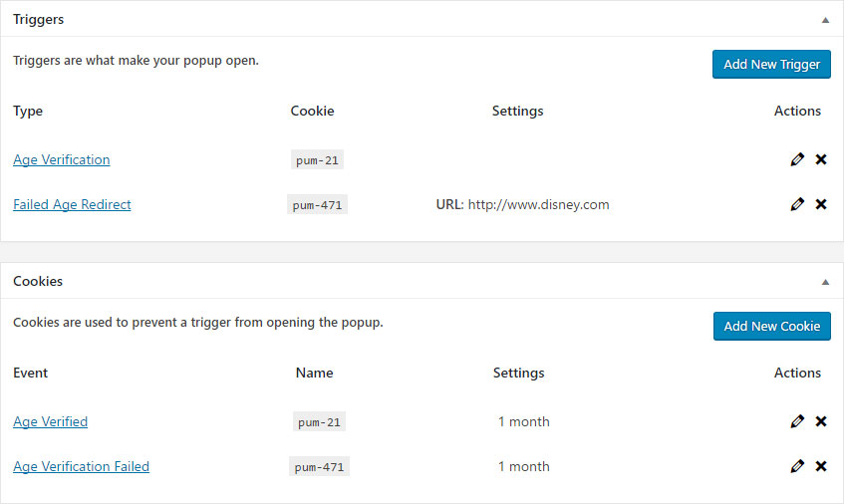This screenshot has width=844, height=504.
Task: Click the Cookies panel heading
Action: 38,281
